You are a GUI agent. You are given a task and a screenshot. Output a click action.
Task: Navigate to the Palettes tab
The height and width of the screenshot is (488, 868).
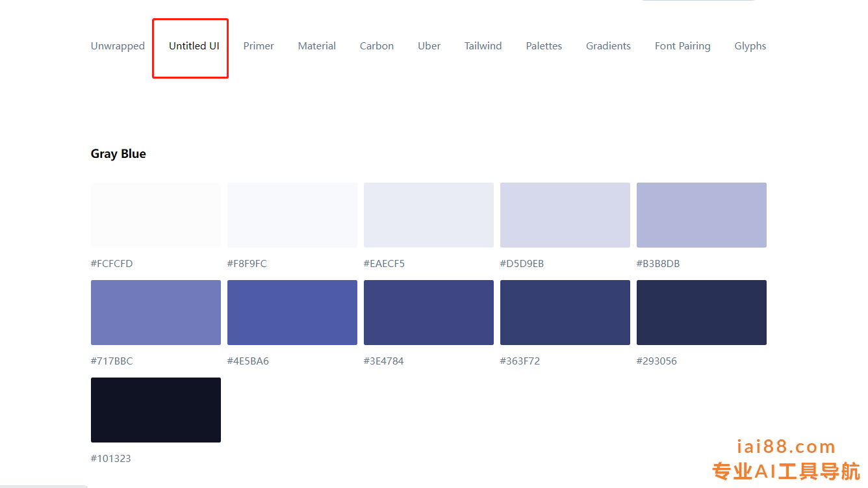[x=544, y=46]
